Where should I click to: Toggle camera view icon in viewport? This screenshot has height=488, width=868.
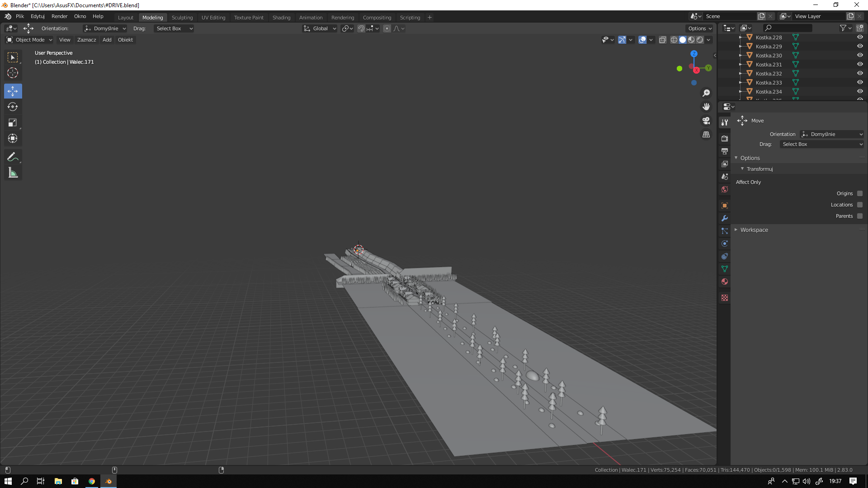706,121
